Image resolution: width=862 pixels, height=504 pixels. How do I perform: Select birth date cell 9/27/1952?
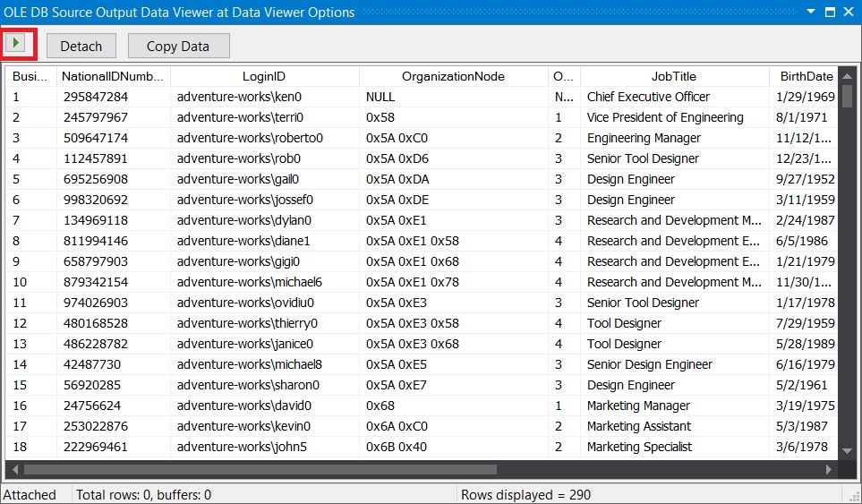[x=806, y=179]
